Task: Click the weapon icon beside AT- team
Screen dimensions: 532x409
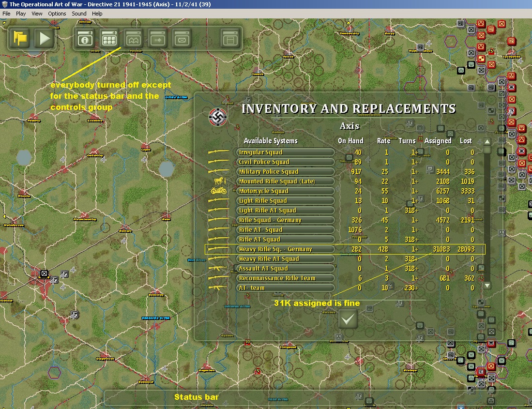Action: click(218, 288)
